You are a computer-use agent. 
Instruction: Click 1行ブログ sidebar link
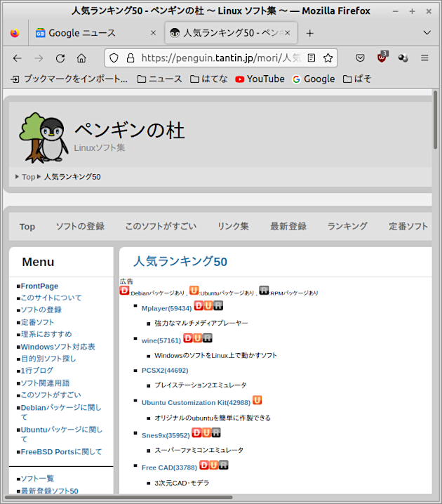click(x=37, y=371)
